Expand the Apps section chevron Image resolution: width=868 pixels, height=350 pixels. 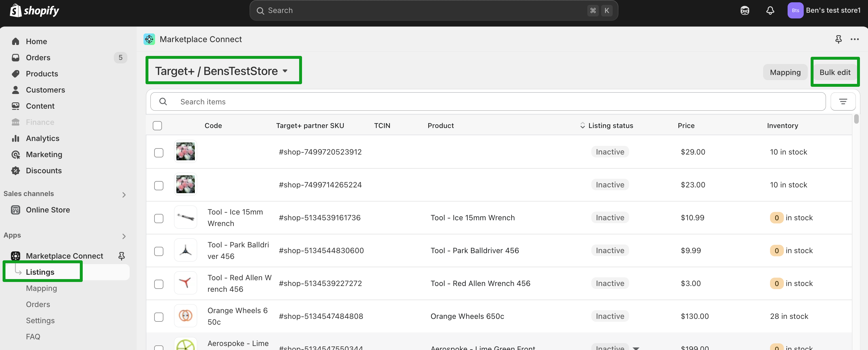click(x=124, y=236)
